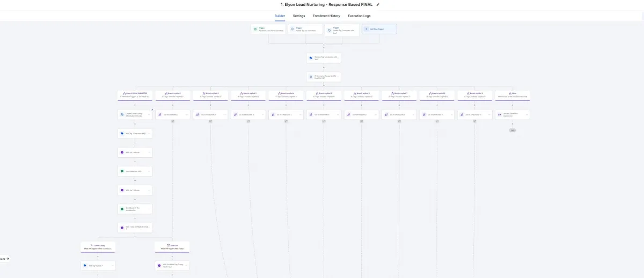The image size is (644, 278).
Task: Click the END marker below the None branch
Action: (x=513, y=130)
